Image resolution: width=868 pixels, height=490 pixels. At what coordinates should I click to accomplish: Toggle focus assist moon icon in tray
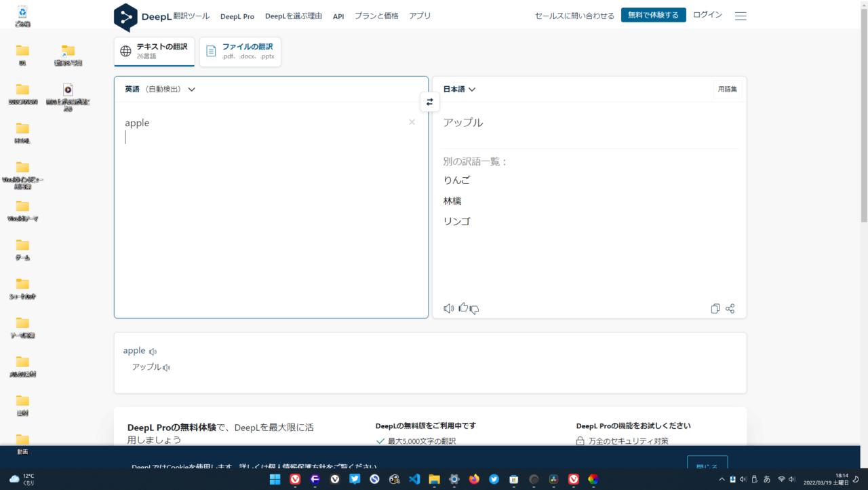(x=856, y=479)
